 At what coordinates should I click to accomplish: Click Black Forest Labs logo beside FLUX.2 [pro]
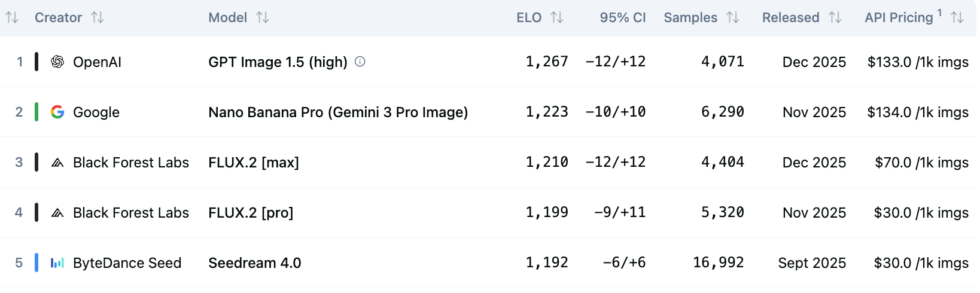pos(57,212)
